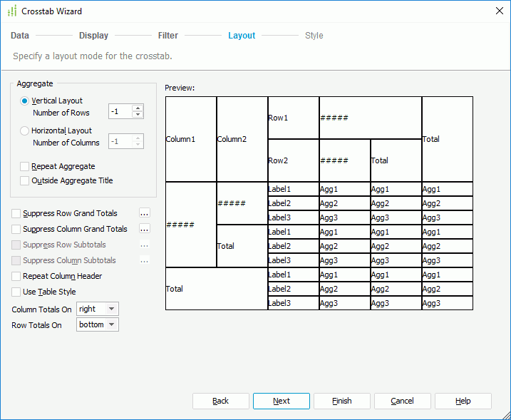Toggle Suppress Column Grand Totals checkbox
511x420 pixels.
coord(16,229)
